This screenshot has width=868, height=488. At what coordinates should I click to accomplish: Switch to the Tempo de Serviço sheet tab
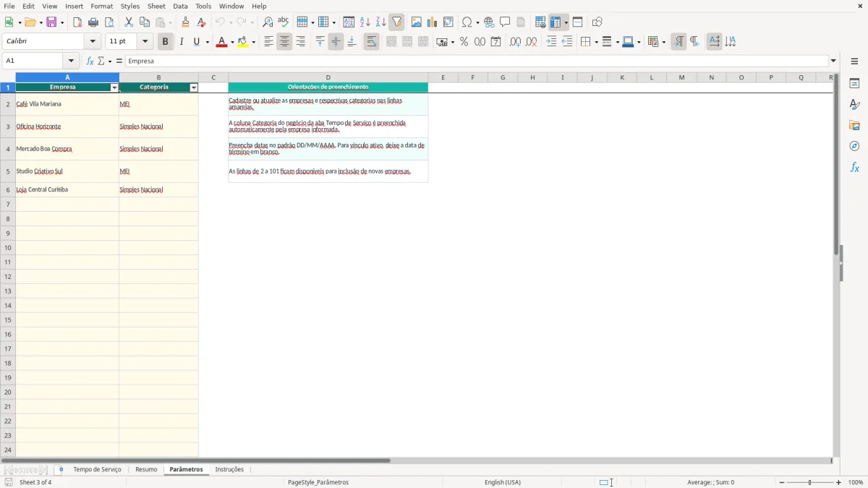(x=97, y=469)
